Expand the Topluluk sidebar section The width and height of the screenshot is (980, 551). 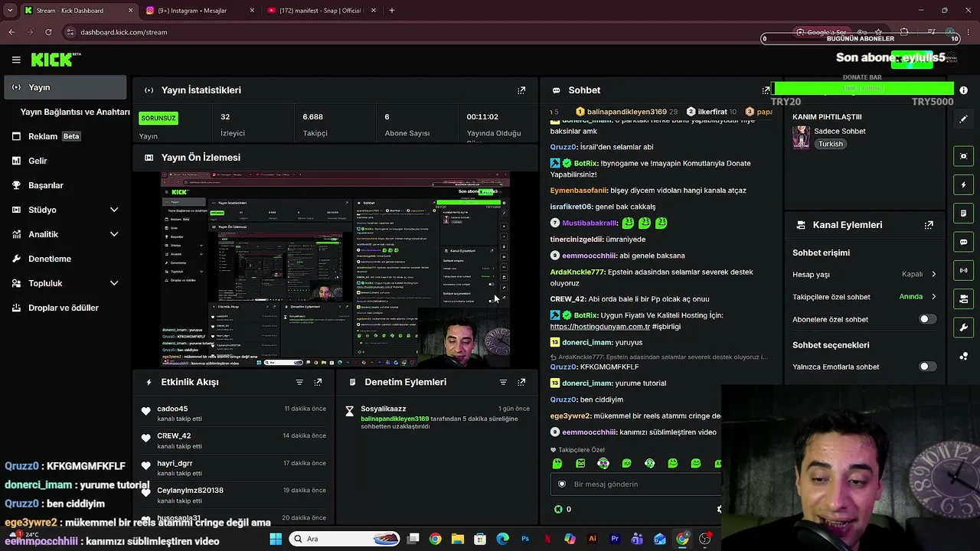(114, 283)
